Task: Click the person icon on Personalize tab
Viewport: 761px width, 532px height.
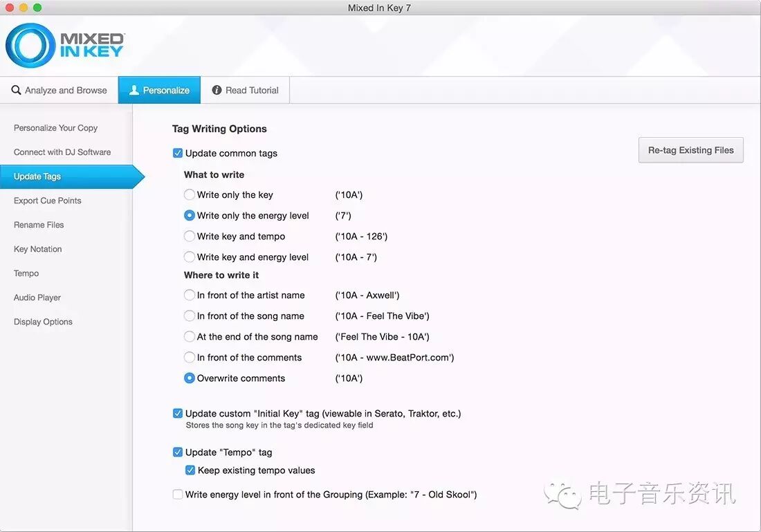Action: pos(134,91)
